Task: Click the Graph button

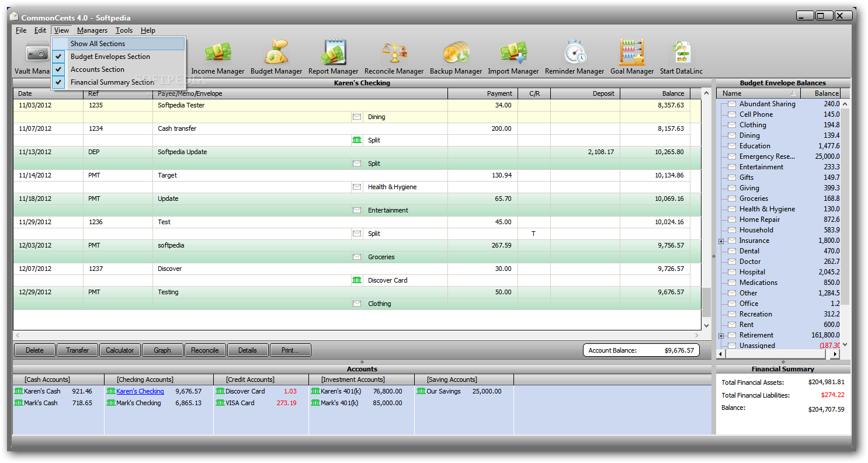Action: point(162,350)
